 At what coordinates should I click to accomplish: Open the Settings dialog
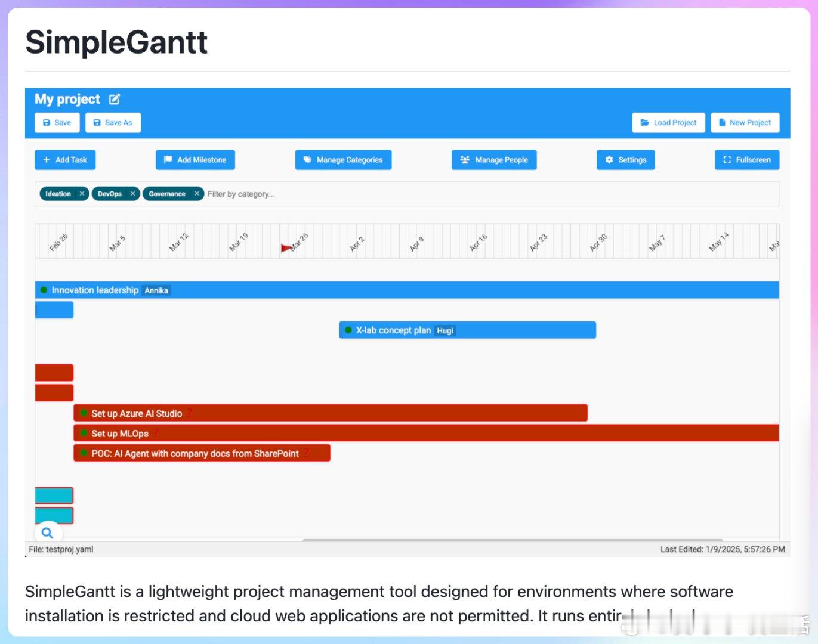[x=625, y=160]
